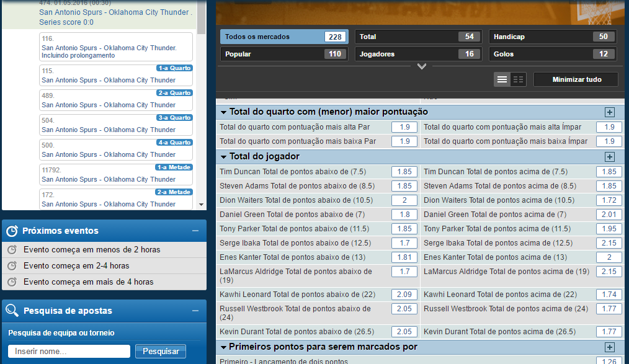629x364 pixels.
Task: Select Enes Kanter acima de 13 odds 2
Action: [609, 257]
